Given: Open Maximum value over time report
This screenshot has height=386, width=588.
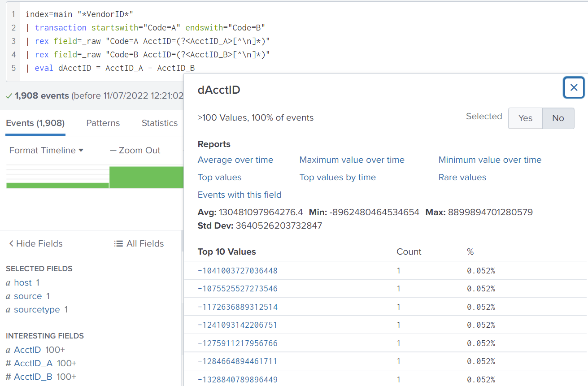Looking at the screenshot, I should (x=352, y=160).
